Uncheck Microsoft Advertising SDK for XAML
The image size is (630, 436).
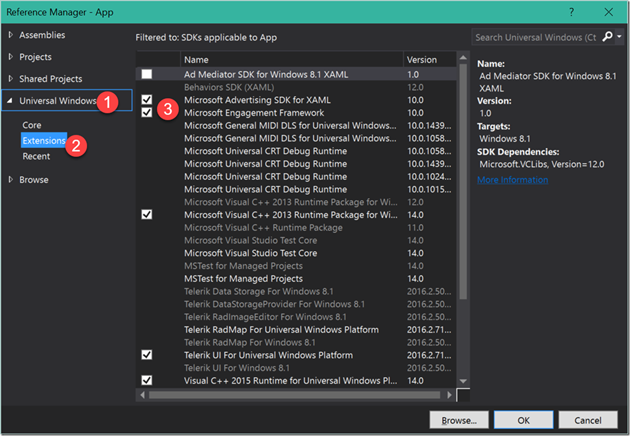pos(147,99)
